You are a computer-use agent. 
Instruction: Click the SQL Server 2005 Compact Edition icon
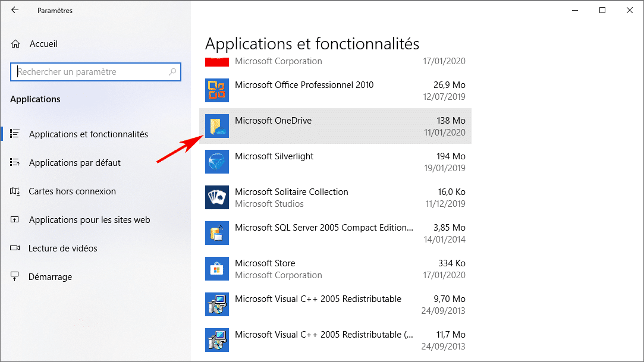pyautogui.click(x=217, y=233)
